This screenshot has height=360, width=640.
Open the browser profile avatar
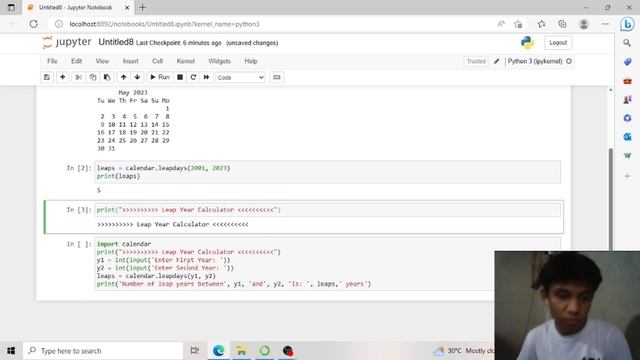[584, 24]
